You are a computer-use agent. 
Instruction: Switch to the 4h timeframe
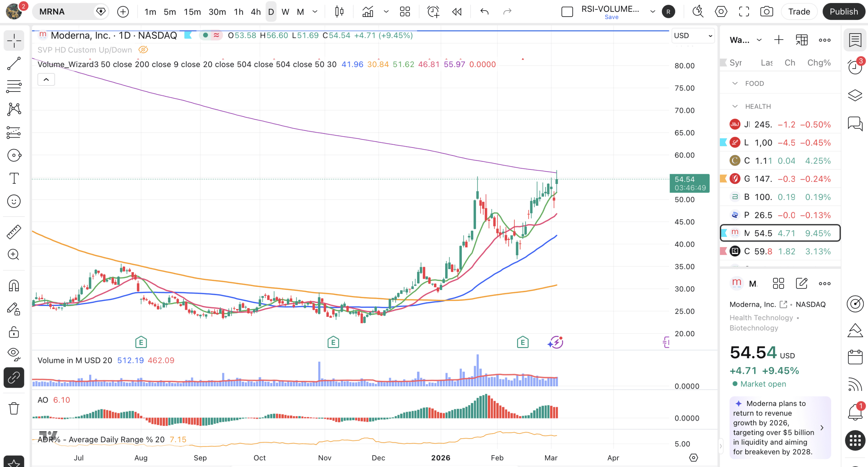coord(256,12)
